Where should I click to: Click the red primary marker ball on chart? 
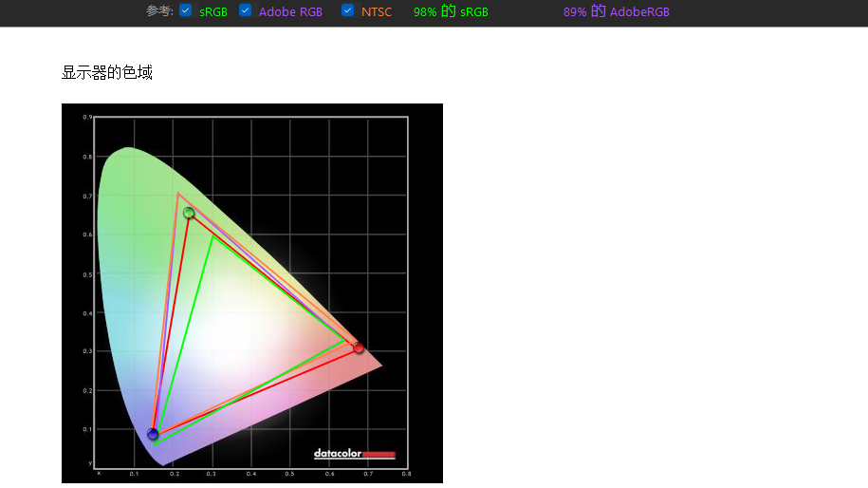point(359,347)
